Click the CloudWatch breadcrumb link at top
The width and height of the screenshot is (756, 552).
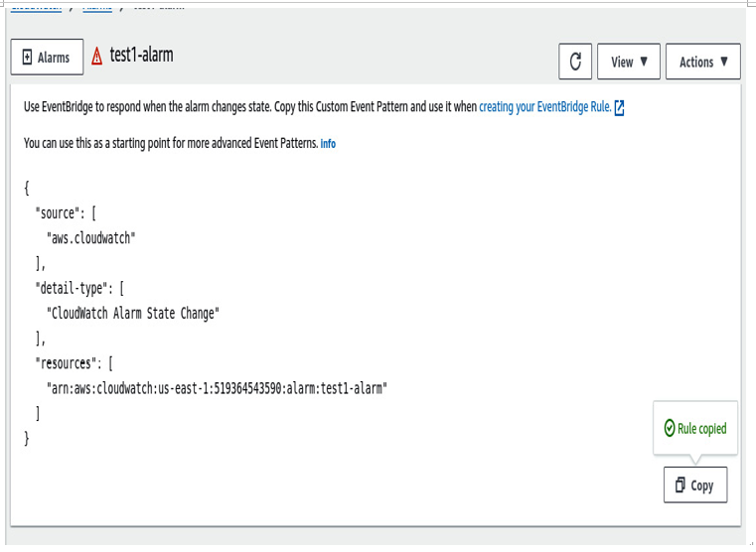(x=36, y=7)
